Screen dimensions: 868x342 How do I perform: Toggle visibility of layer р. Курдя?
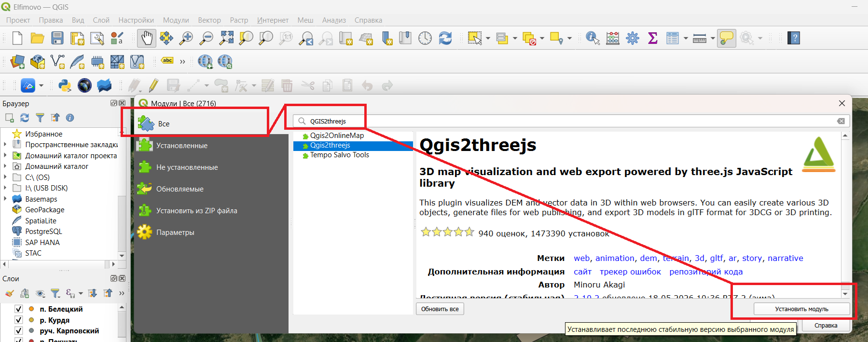pyautogui.click(x=19, y=320)
